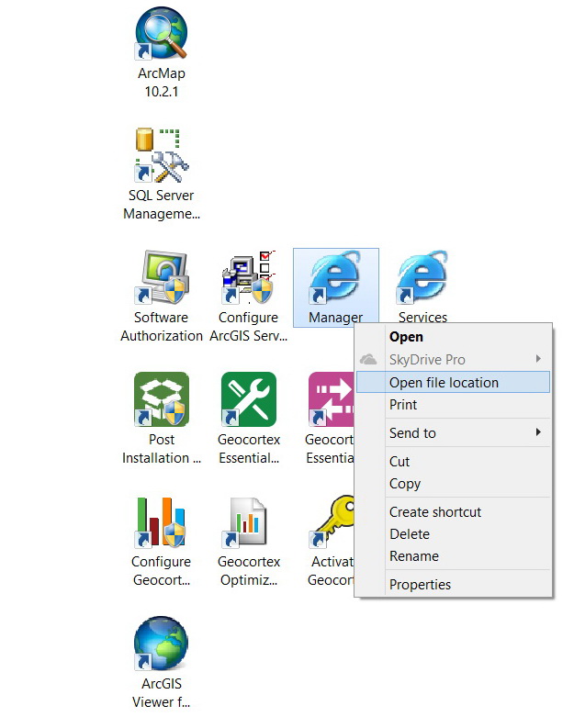Screen dimensions: 585x728
Task: Click the 'Geocortex Optimiz...' label text
Action: (248, 571)
